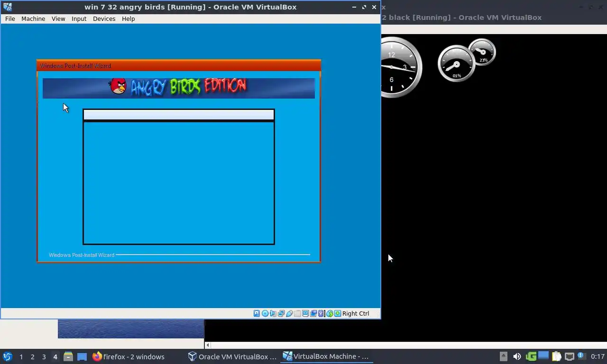Screen dimensions: 607x364
Task: Click the 0:17 clock in the taskbar
Action: (x=598, y=356)
